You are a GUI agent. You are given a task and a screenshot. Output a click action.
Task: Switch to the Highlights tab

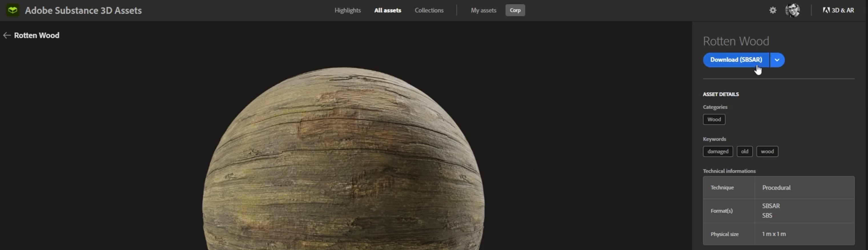point(347,11)
